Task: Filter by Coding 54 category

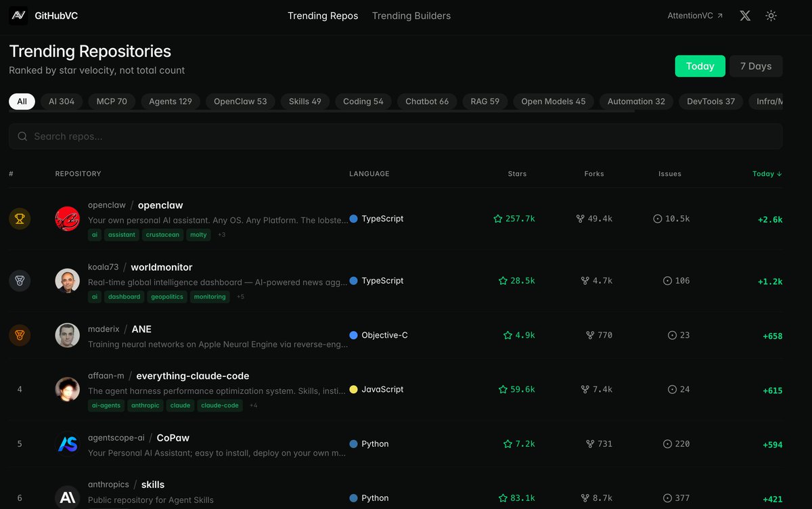Action: pyautogui.click(x=363, y=102)
